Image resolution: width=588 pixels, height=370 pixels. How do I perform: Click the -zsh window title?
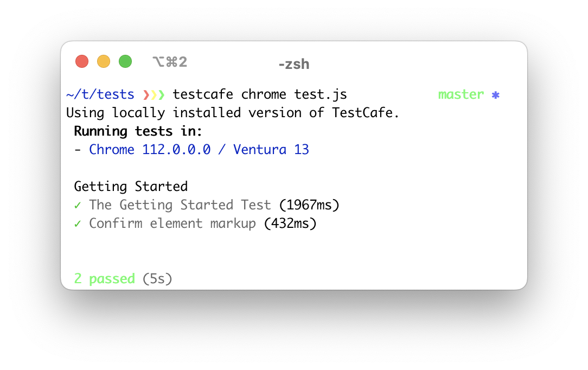293,65
